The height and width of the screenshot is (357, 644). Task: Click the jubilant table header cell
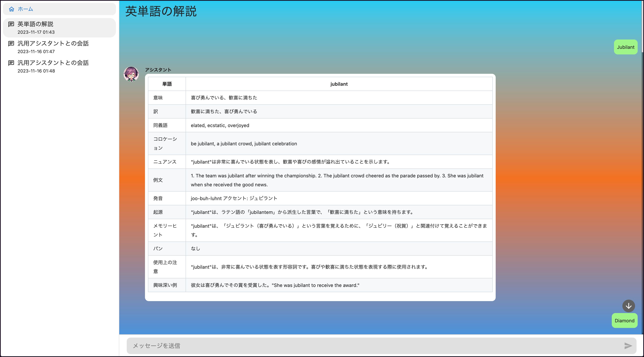point(339,84)
